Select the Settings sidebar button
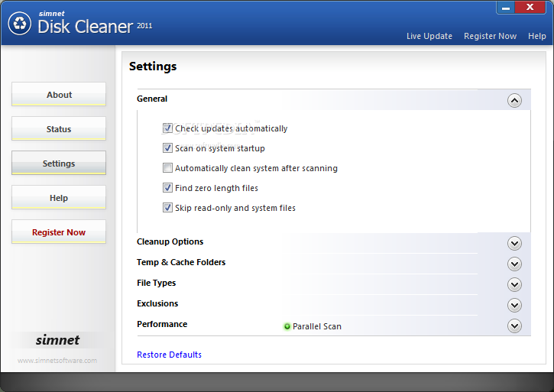Screen dimensions: 554x392 coord(59,163)
